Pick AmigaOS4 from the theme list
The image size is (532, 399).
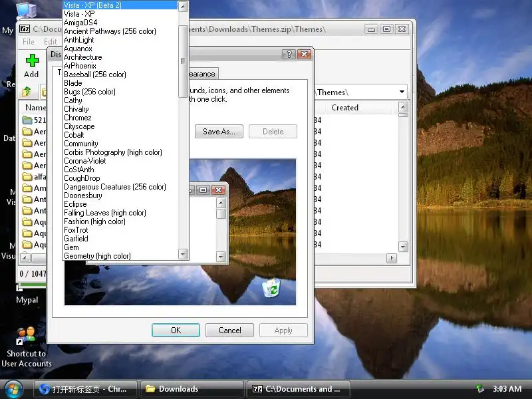pos(120,23)
